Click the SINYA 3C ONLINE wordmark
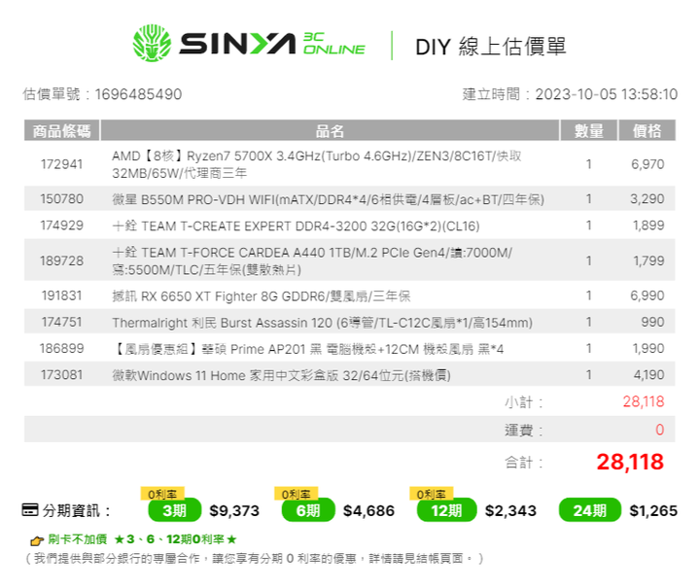 point(272,44)
